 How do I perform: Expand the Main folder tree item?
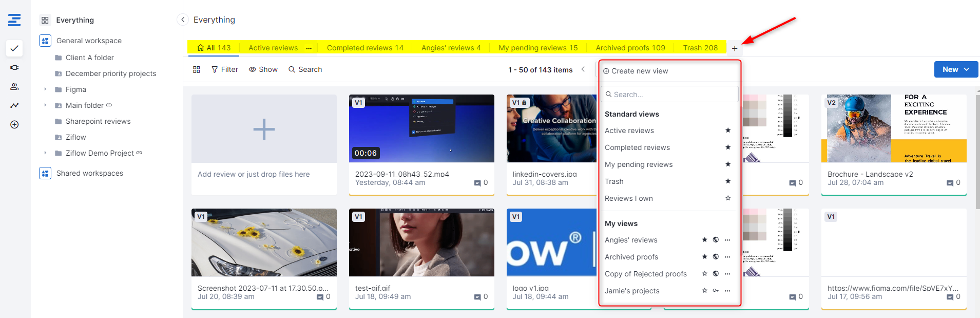pos(45,105)
